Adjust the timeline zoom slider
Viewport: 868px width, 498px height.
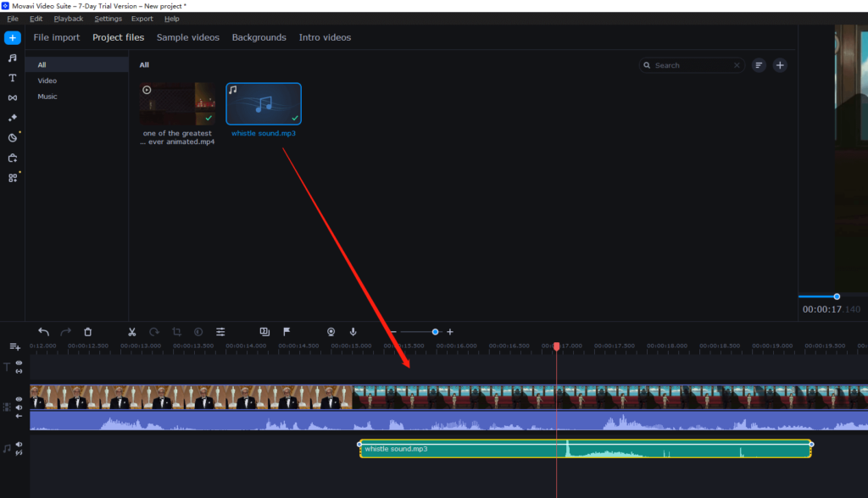tap(436, 332)
